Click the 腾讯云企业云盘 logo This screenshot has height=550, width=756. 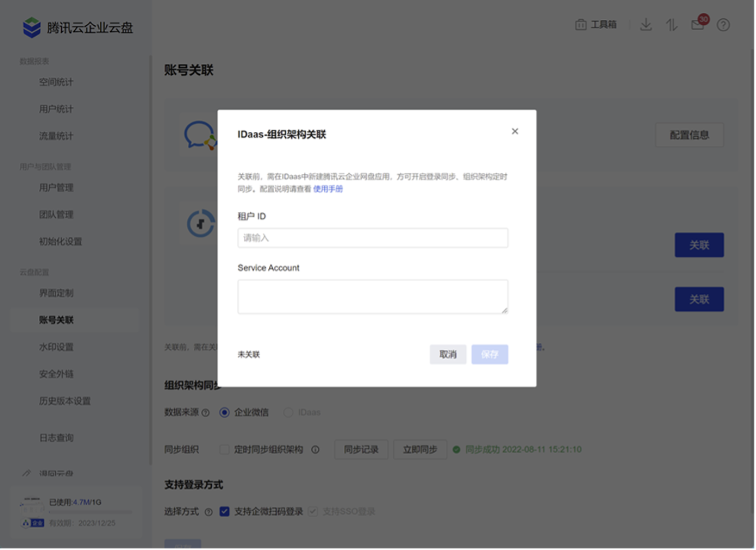pos(78,27)
